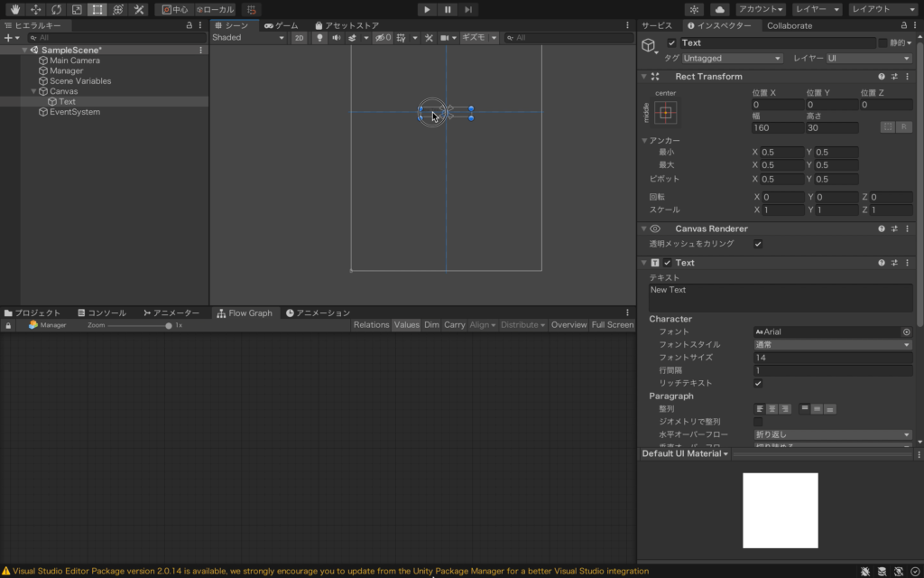Viewport: 924px width, 578px height.
Task: Toggle Carry in the Flow Graph toolbar
Action: 455,325
